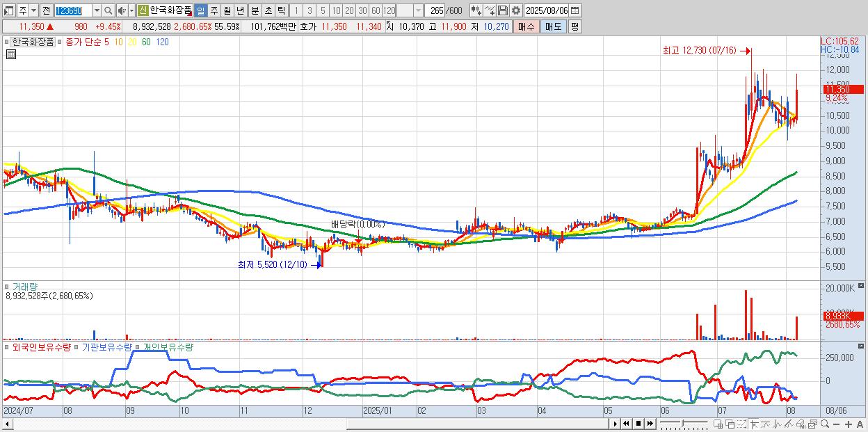Click the pencil-over-chart drawing tool icon
The height and width of the screenshot is (432, 868).
(x=789, y=424)
